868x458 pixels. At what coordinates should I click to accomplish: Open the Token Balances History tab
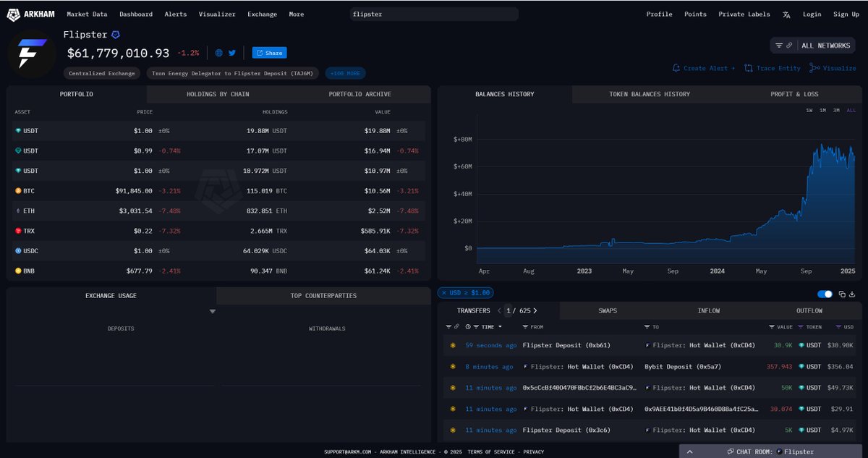tap(650, 94)
